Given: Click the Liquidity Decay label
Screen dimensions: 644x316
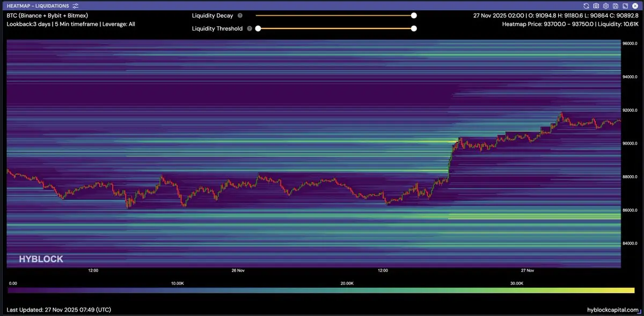Looking at the screenshot, I should 213,16.
